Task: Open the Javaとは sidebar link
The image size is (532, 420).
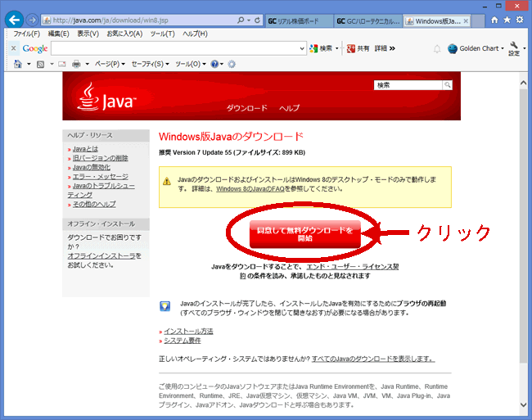Action: point(85,149)
